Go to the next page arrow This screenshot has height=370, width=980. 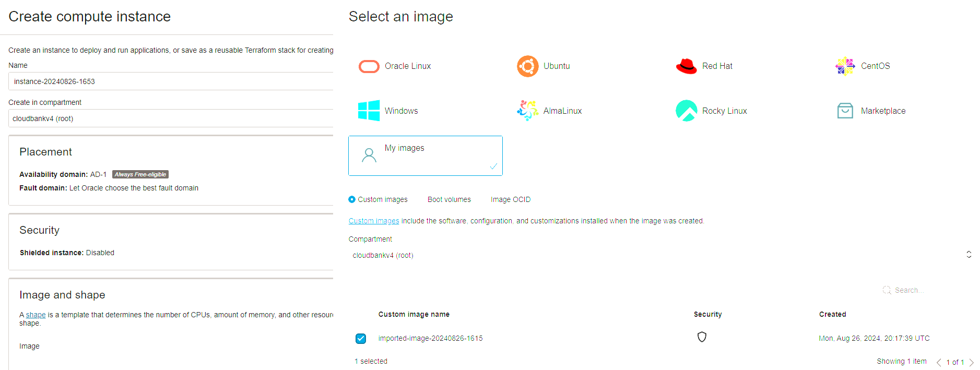tap(971, 362)
